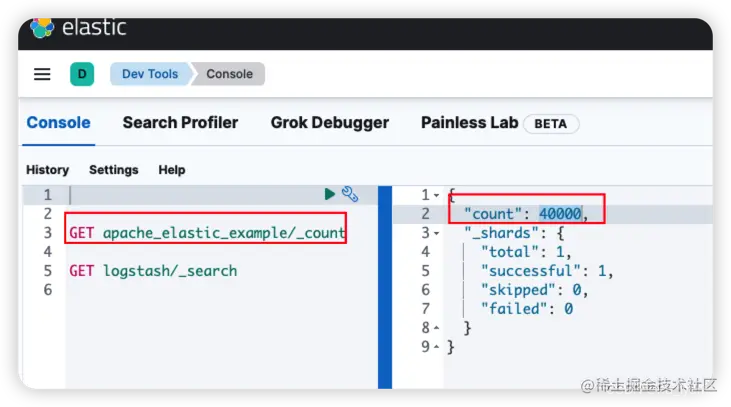This screenshot has height=407, width=731.
Task: Collapse the "_shards" object fold arrow
Action: 436,233
